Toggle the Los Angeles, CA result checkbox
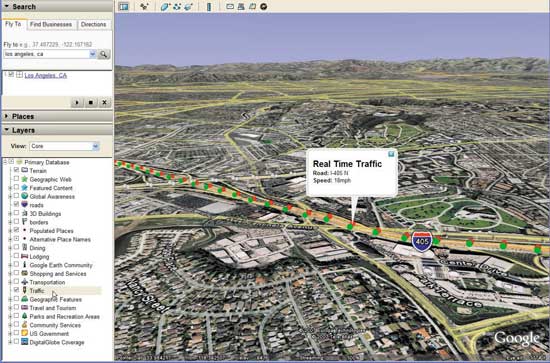This screenshot has width=550, height=363. (x=11, y=75)
